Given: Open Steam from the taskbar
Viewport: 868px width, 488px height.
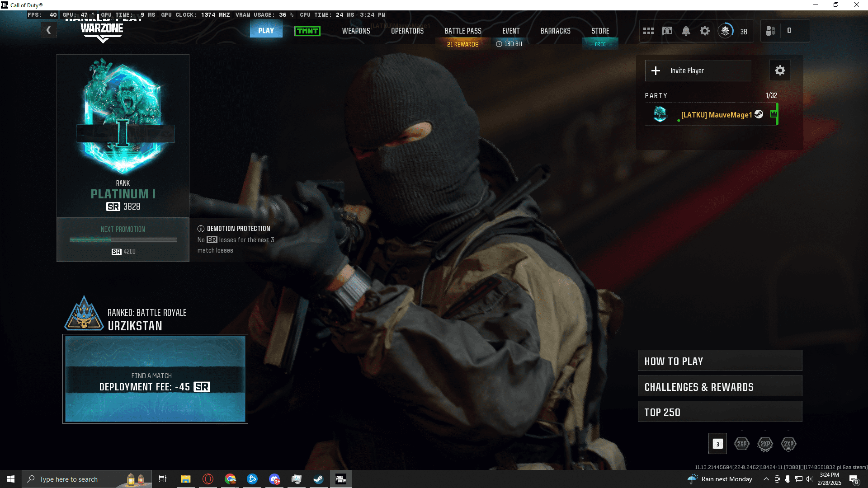Looking at the screenshot, I should [318, 479].
